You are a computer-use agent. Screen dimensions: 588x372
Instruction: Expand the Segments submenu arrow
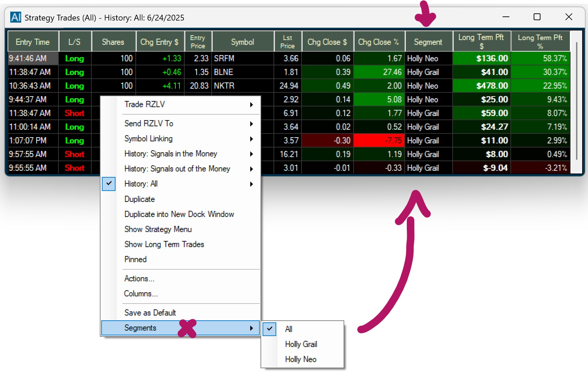pyautogui.click(x=252, y=328)
